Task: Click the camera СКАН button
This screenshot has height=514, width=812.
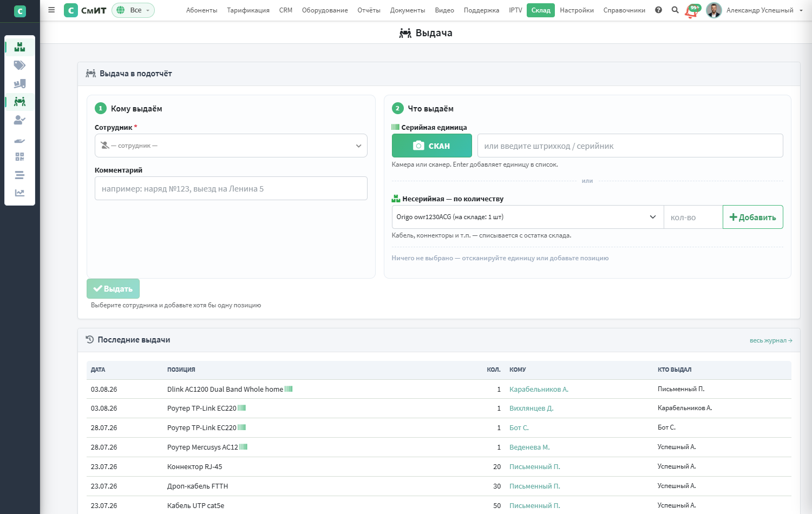Action: click(431, 146)
